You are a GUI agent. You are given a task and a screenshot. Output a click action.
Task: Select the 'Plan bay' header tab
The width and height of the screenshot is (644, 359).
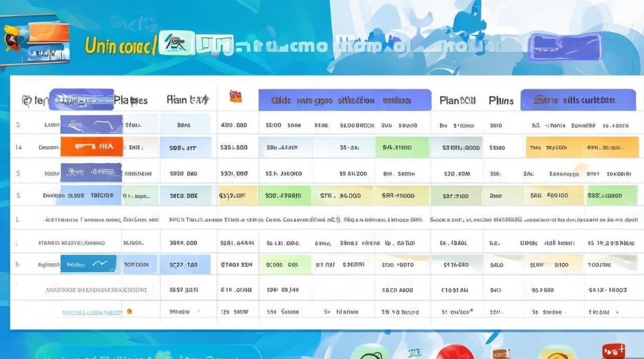point(188,100)
